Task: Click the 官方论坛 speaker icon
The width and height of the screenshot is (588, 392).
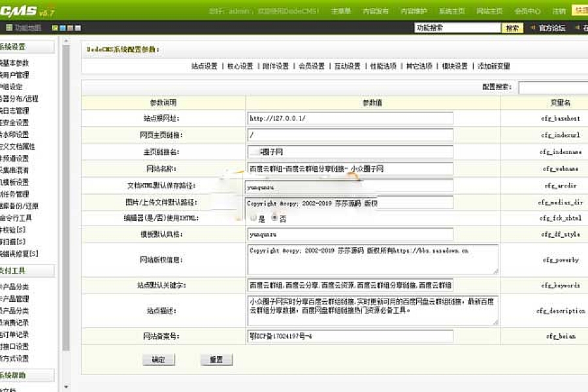Action: coord(532,27)
